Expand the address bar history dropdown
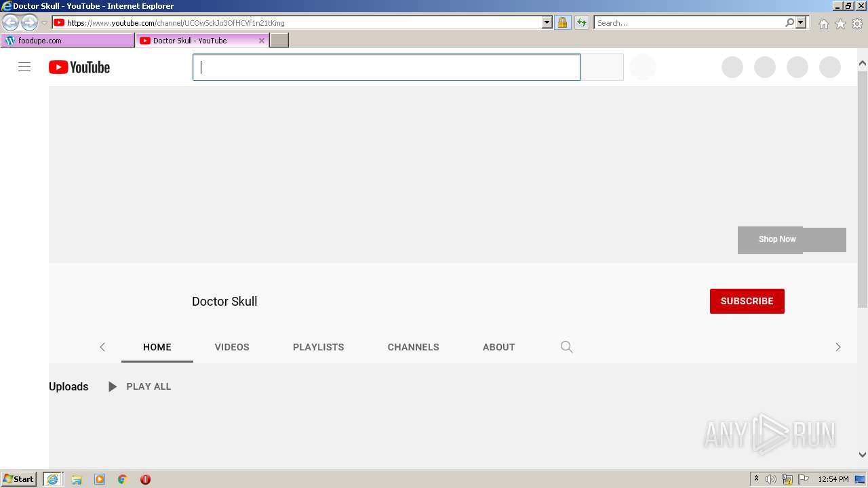 coord(547,22)
